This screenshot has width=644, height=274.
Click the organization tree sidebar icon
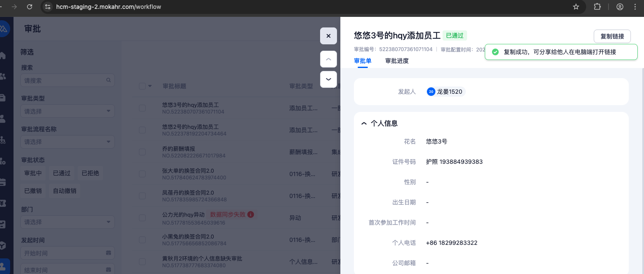click(x=3, y=139)
